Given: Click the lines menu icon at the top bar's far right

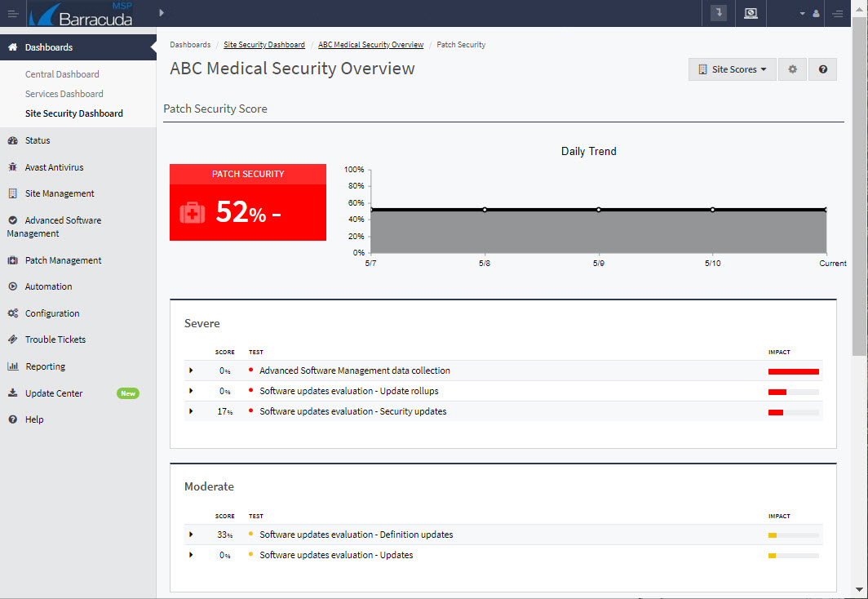Looking at the screenshot, I should [x=838, y=14].
